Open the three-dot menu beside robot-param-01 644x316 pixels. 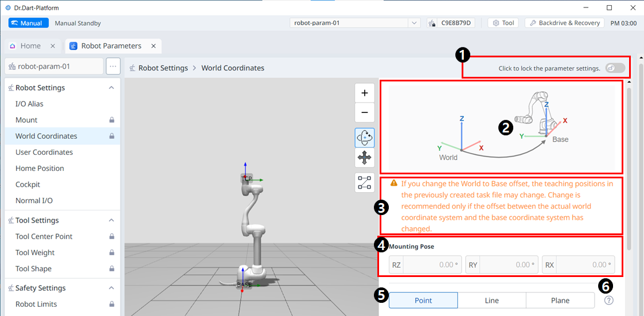coord(113,66)
